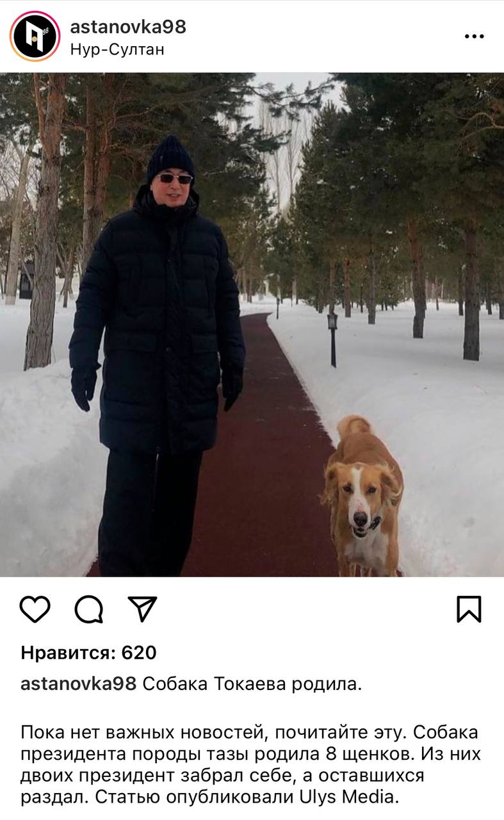Screen dimensions: 504x820
Task: Open the astanovka98 username in the caption
Action: (x=78, y=684)
